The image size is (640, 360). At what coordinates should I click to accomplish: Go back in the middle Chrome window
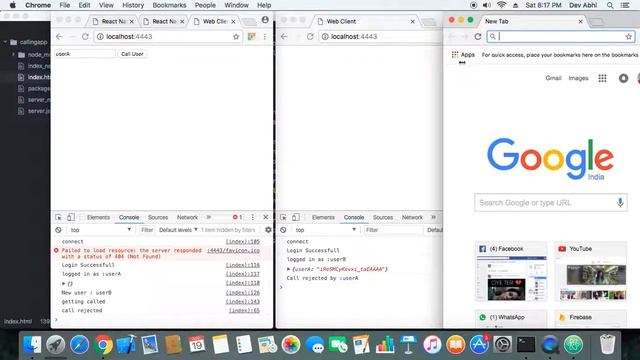tap(284, 36)
